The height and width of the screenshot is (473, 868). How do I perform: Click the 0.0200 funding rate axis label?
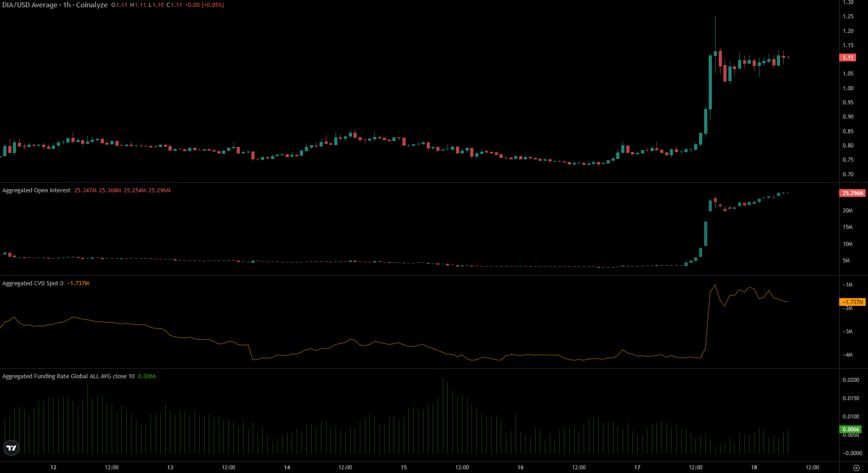[851, 380]
